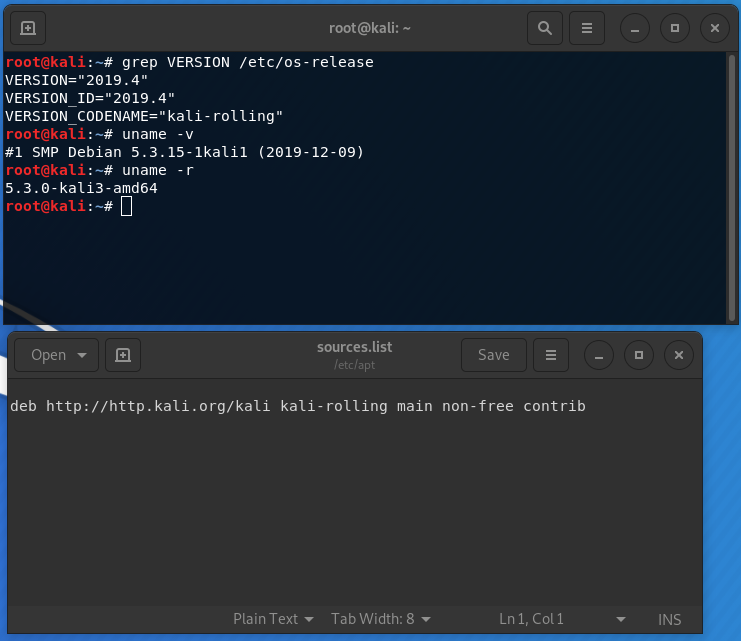Screen dimensions: 741x641
Task: Save the sources.list file
Action: (493, 354)
